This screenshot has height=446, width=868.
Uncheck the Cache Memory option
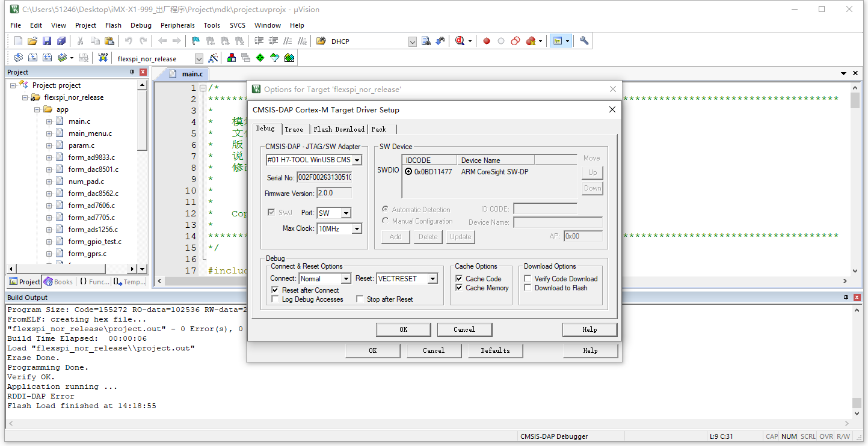click(482, 288)
